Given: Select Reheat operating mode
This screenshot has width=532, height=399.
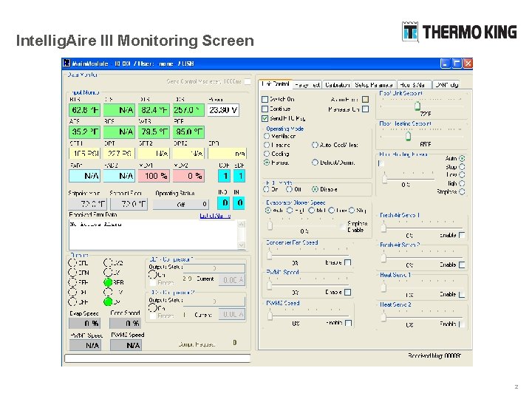Looking at the screenshot, I should point(267,163).
